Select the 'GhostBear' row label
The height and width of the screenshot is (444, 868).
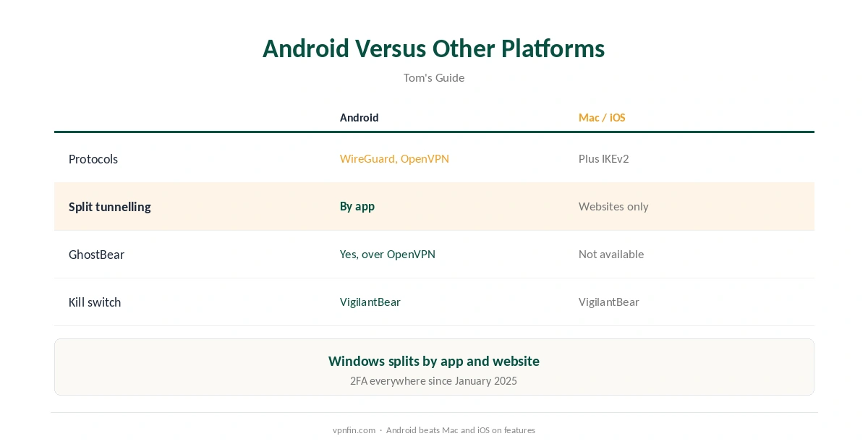coord(96,255)
